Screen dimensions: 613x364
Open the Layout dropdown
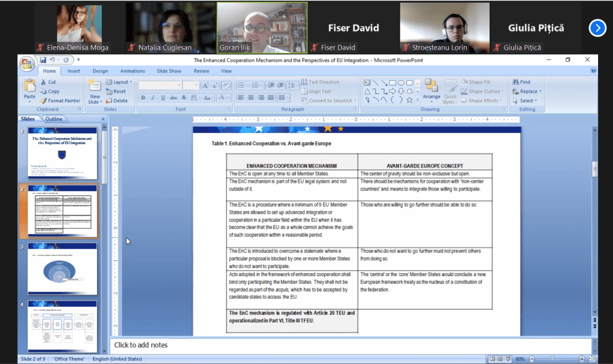click(x=120, y=82)
